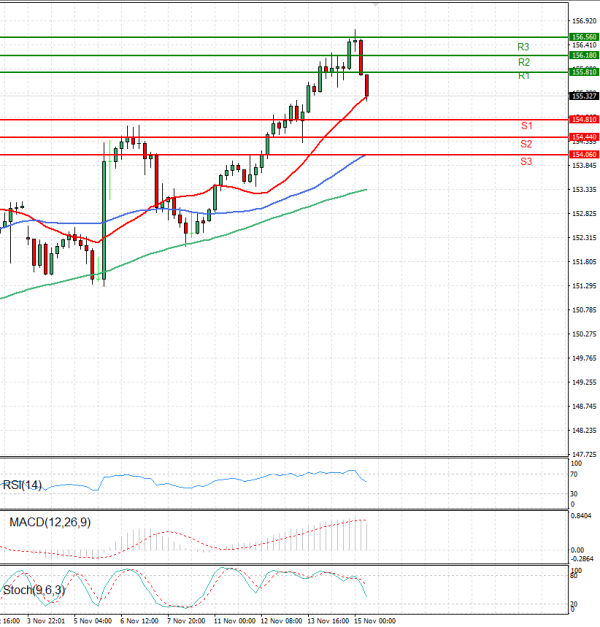
Task: Click the R3 resistance level label
Action: 523,47
